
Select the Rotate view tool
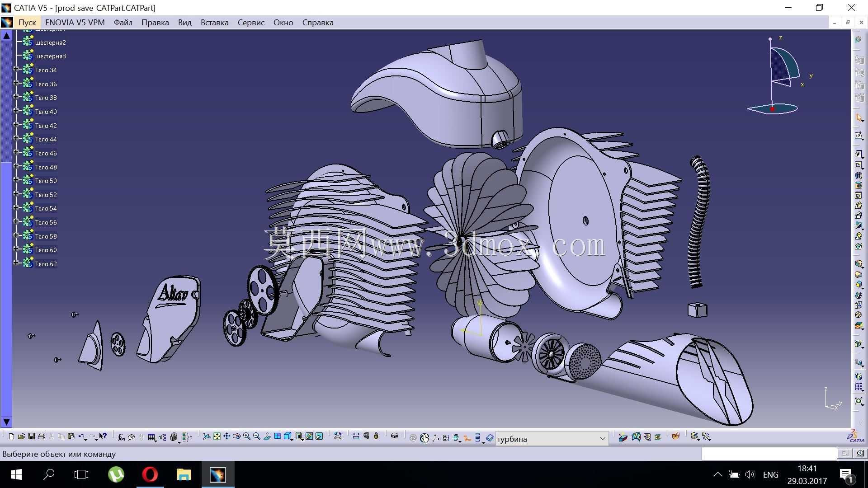[236, 436]
